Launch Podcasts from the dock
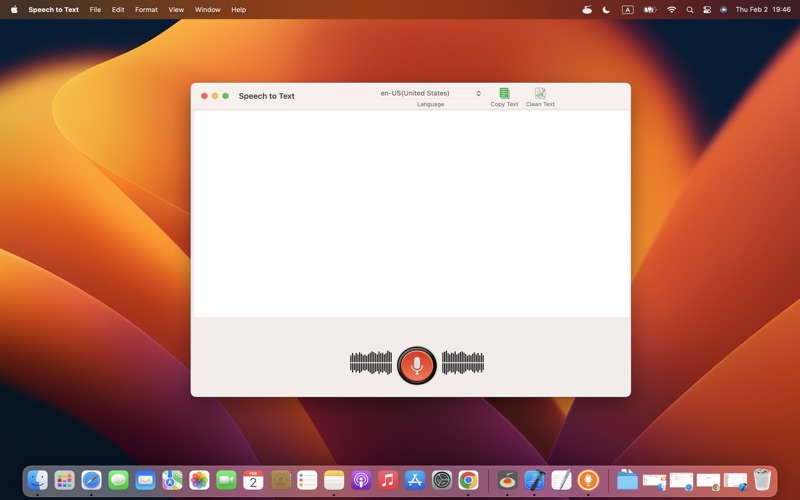The image size is (800, 500). point(361,480)
